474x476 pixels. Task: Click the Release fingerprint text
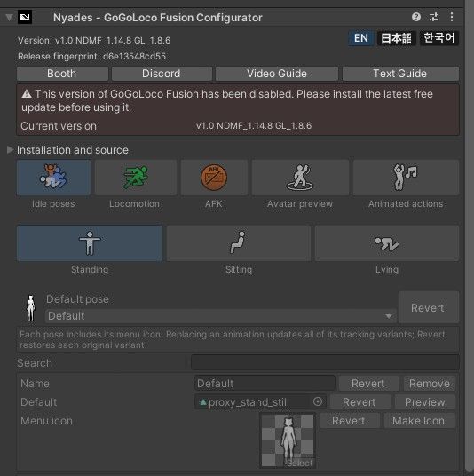[x=91, y=57]
